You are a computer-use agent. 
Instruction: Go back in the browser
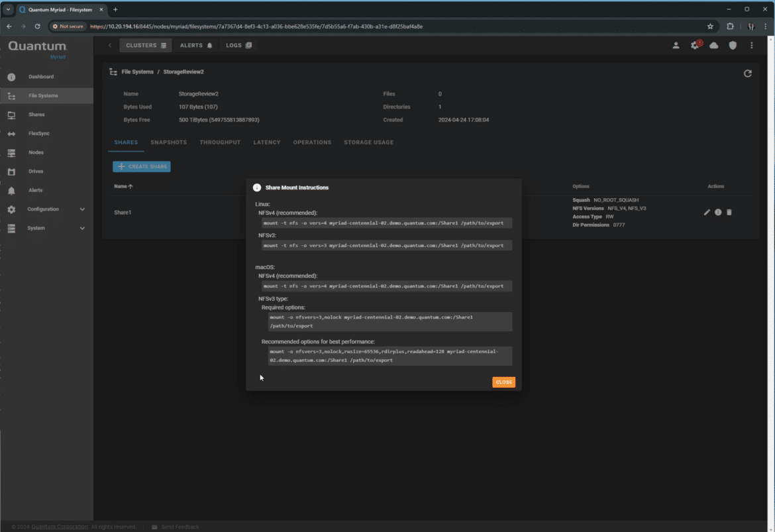point(9,27)
